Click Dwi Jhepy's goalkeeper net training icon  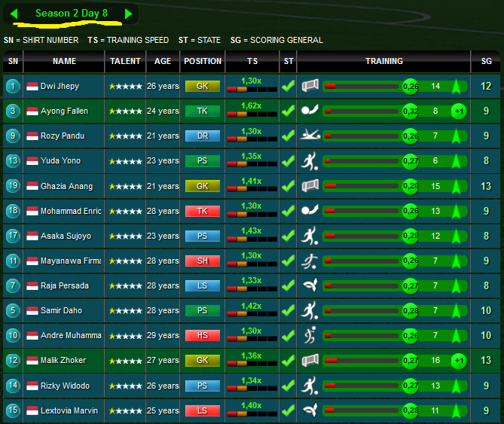tap(310, 86)
